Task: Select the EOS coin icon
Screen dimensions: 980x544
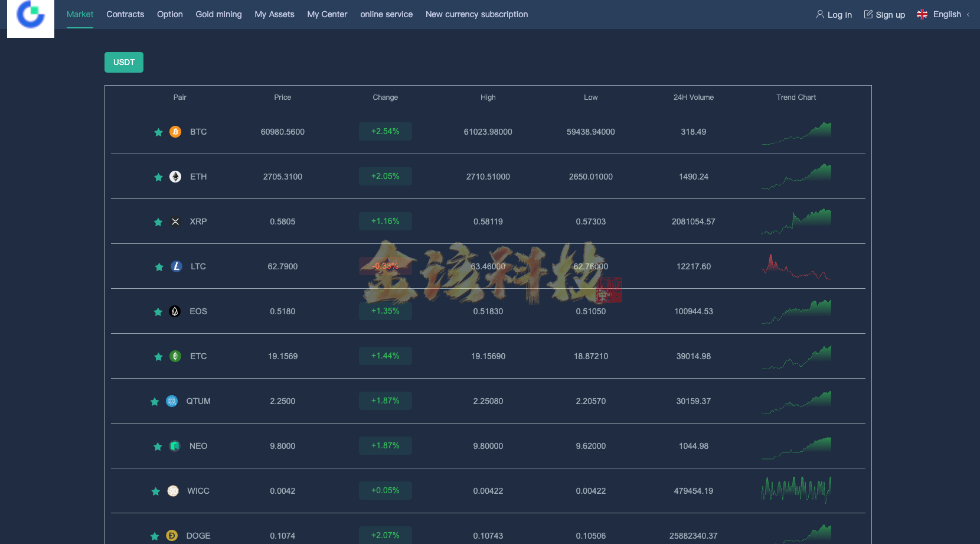Action: [175, 311]
